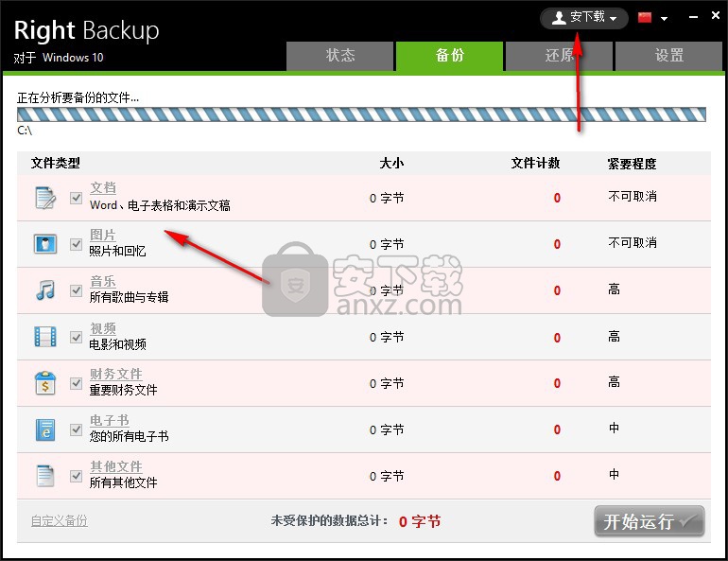This screenshot has width=728, height=561.
Task: Select the 备份 backup tab
Action: coord(449,56)
